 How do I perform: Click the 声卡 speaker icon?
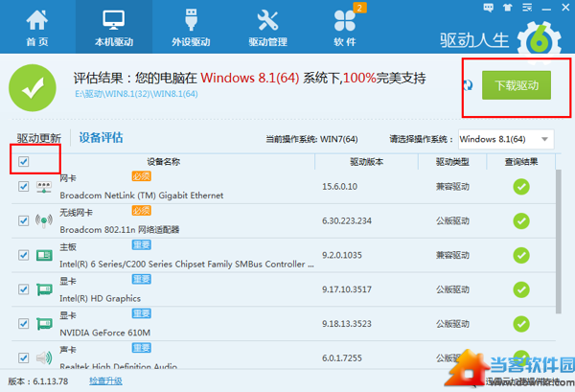(44, 357)
